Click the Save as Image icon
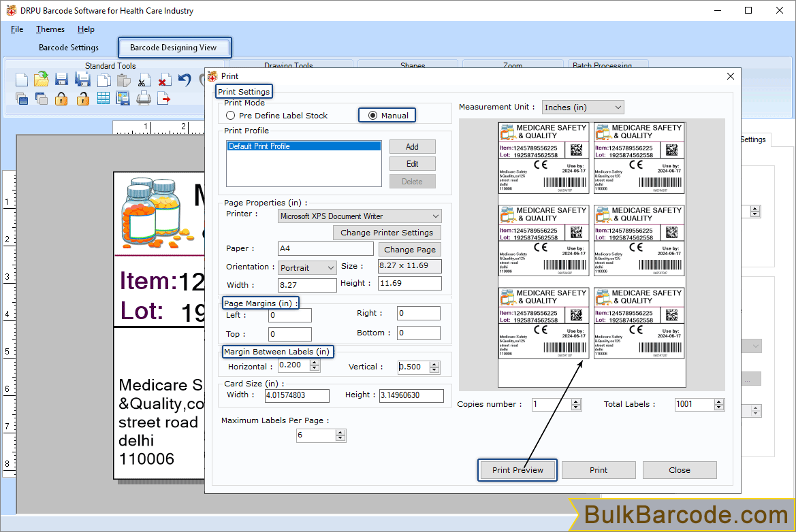Viewport: 796px width, 532px height. click(x=123, y=99)
